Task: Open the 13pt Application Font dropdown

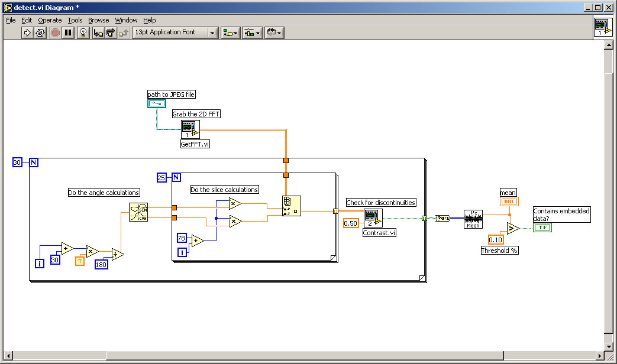Action: (175, 32)
